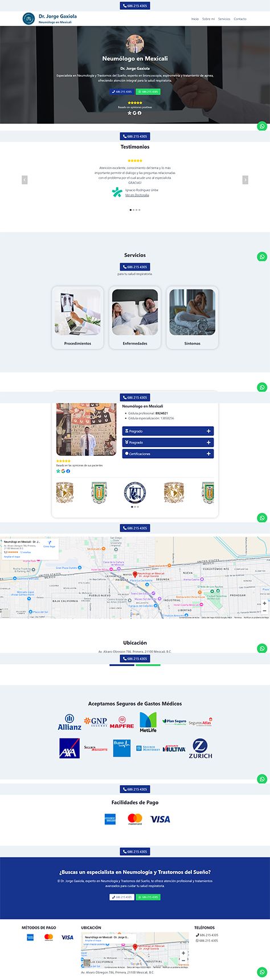Expand the Posgrado section
Viewport: 270px width, 980px height.
click(x=168, y=442)
